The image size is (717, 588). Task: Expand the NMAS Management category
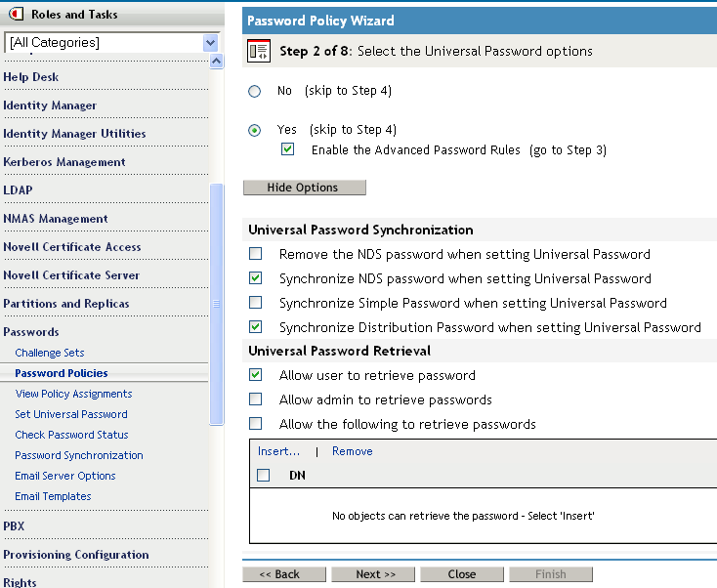pos(56,219)
